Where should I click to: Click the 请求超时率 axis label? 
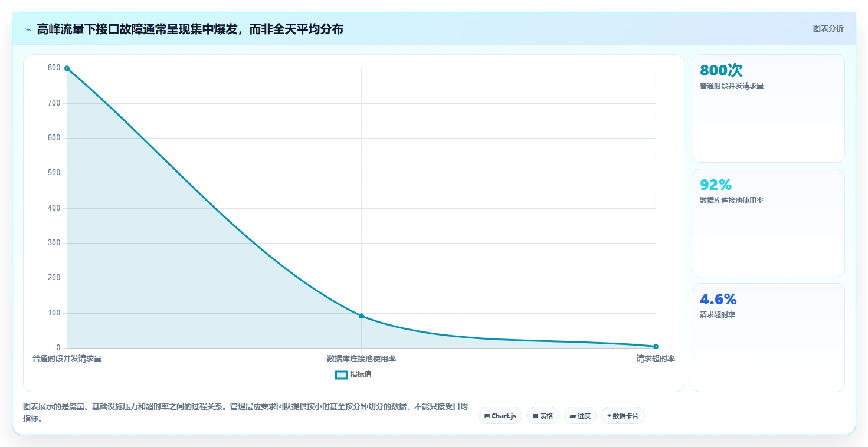tap(656, 359)
